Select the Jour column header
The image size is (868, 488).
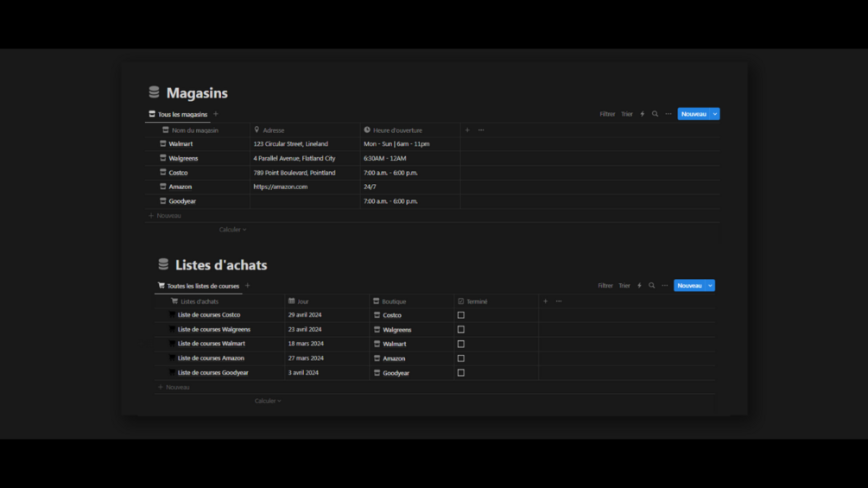[298, 301]
